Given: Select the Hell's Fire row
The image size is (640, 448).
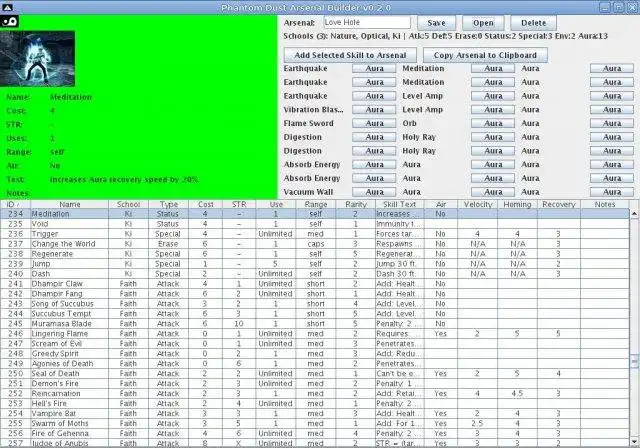Looking at the screenshot, I should (315, 404).
